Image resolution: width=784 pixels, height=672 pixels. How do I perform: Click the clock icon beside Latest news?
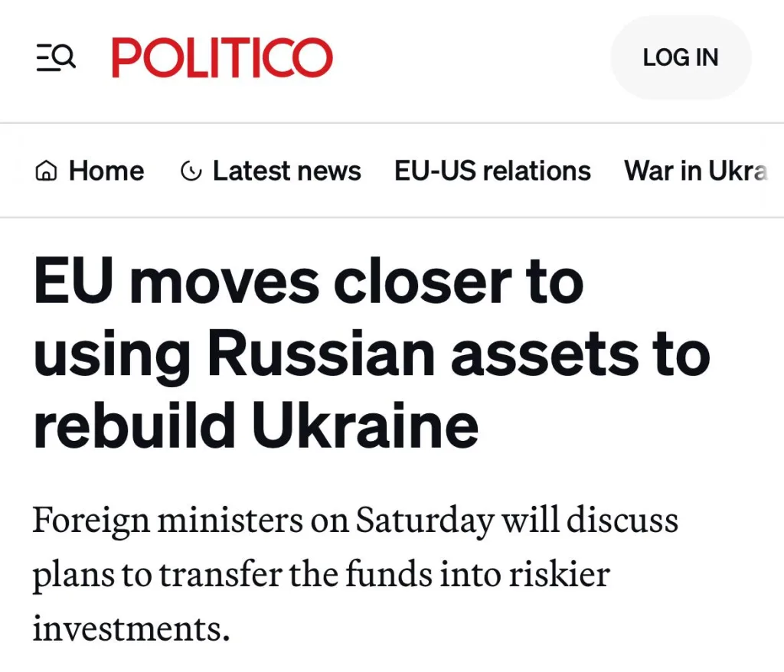[190, 171]
